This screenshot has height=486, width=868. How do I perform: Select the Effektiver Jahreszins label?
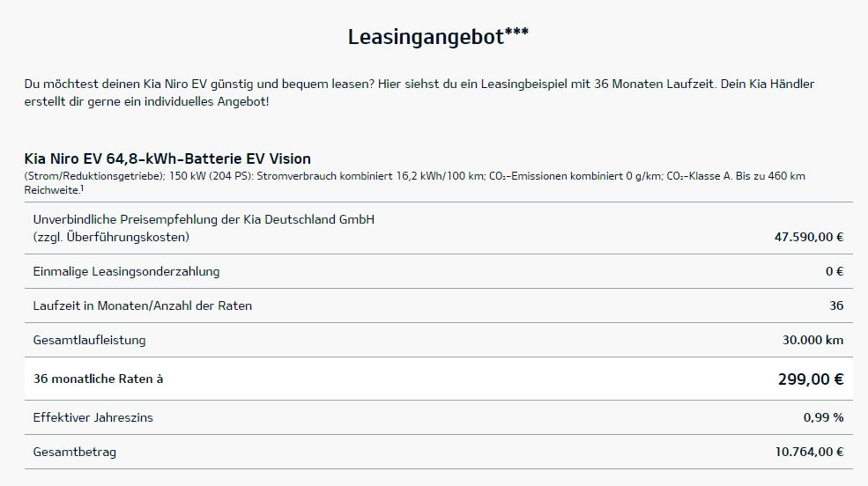(x=93, y=417)
